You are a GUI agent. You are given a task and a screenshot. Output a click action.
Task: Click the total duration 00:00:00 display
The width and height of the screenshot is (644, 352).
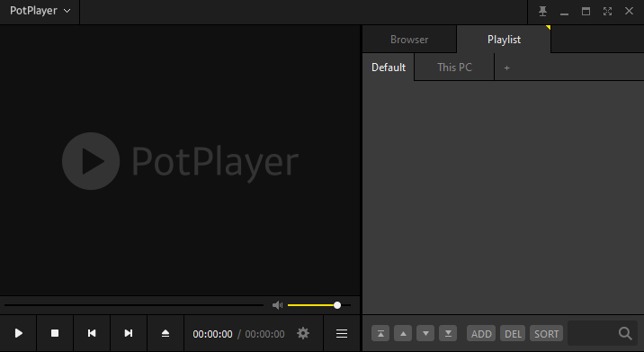tap(264, 334)
